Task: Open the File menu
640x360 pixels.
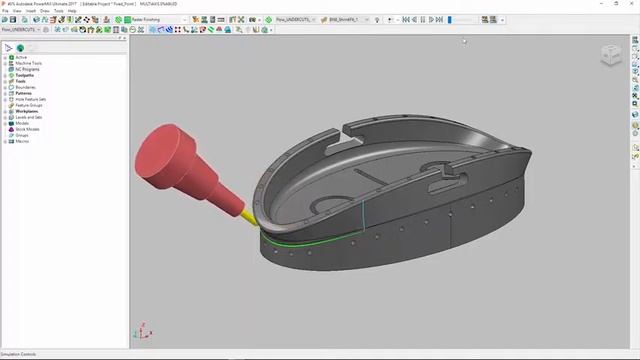Action: [x=5, y=11]
